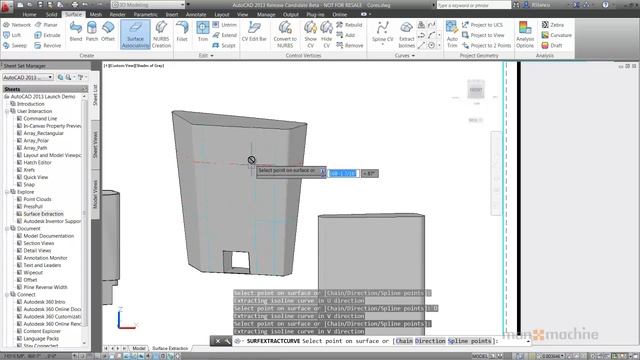Open the Sheet Views side tab
The image size is (640, 360).
[95, 145]
